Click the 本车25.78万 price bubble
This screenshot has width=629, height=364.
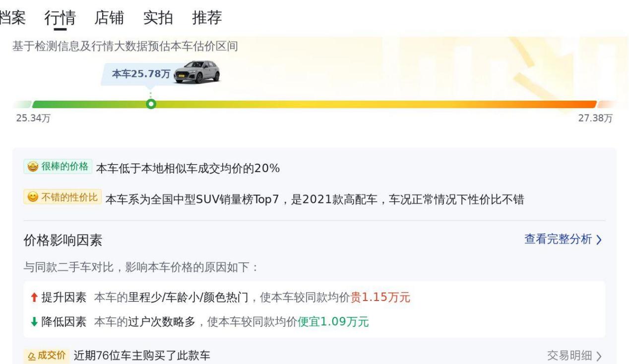pyautogui.click(x=141, y=74)
